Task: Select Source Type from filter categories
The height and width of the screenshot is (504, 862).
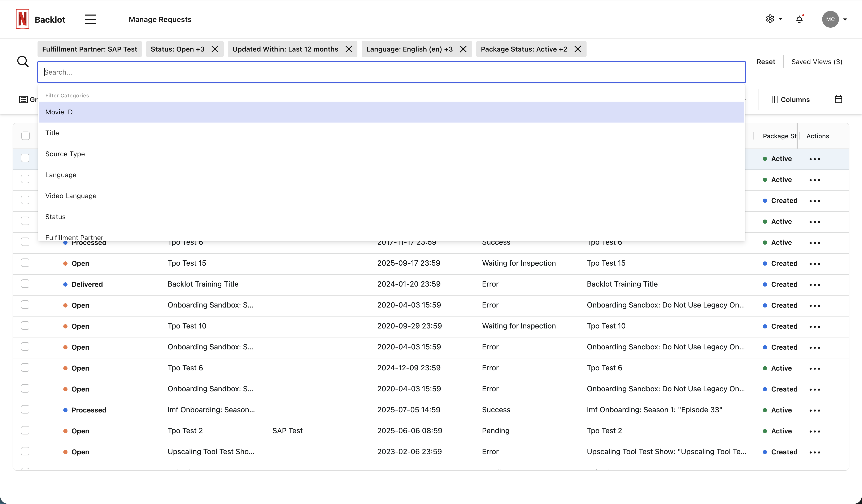Action: 65,154
